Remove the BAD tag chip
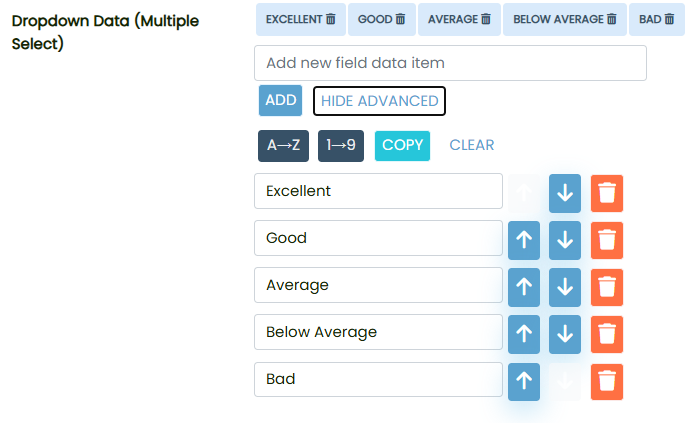The height and width of the screenshot is (423, 690). pyautogui.click(x=669, y=20)
